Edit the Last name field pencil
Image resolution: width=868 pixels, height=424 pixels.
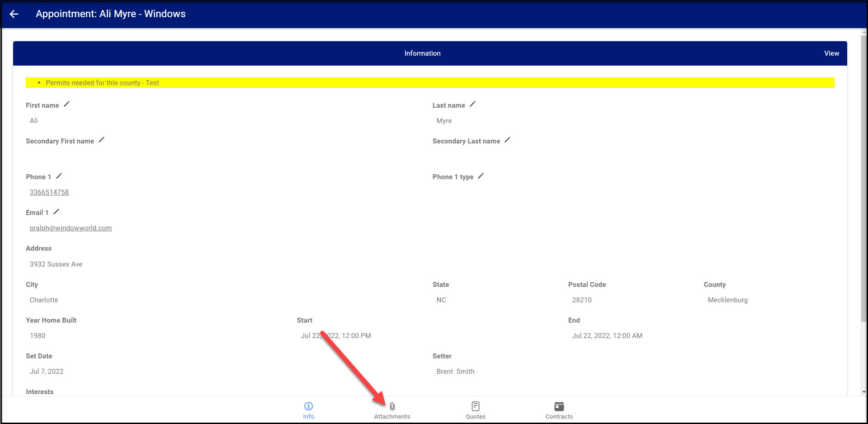click(x=472, y=104)
